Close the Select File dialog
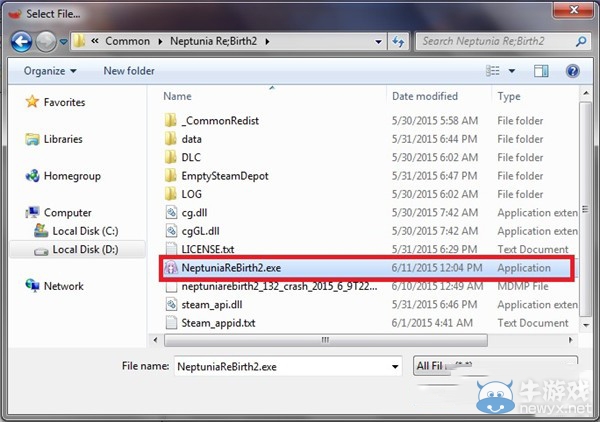The height and width of the screenshot is (422, 600). pyautogui.click(x=573, y=10)
